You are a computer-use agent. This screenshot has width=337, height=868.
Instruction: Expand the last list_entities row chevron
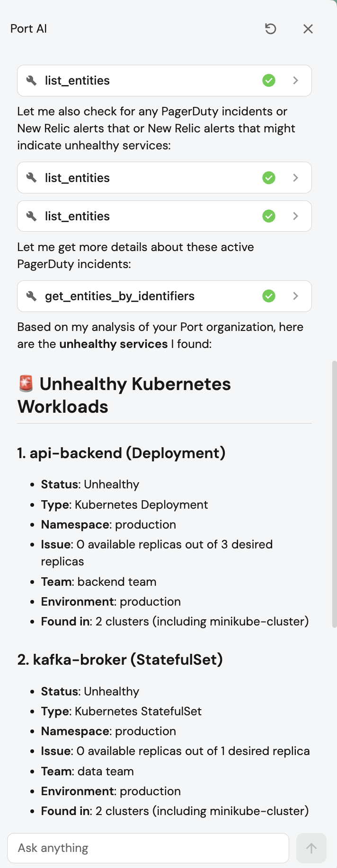[295, 216]
